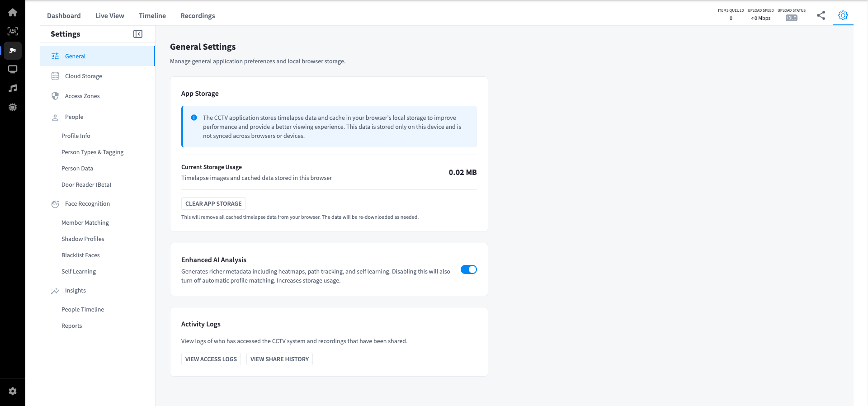868x406 pixels.
Task: Open Member Matching settings
Action: tap(85, 222)
